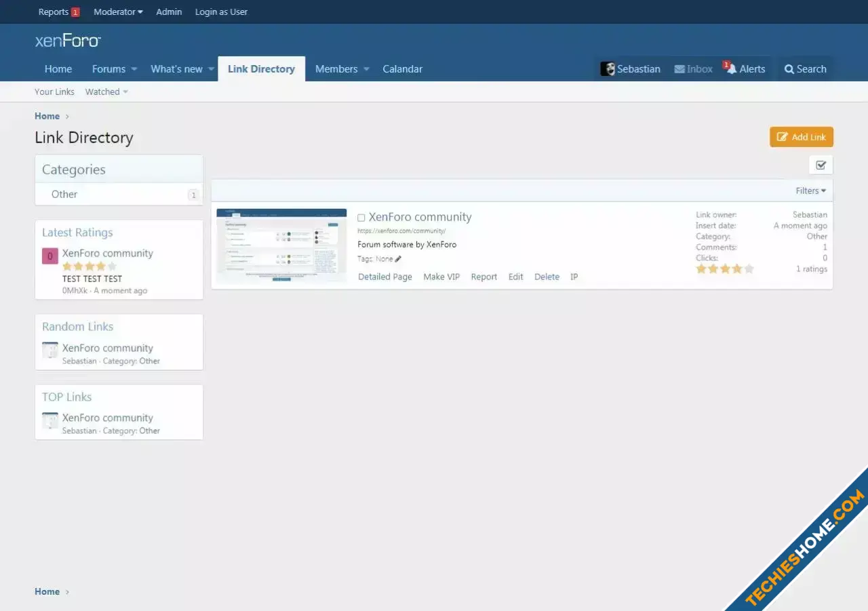
Task: Click Login as User
Action: pyautogui.click(x=221, y=12)
